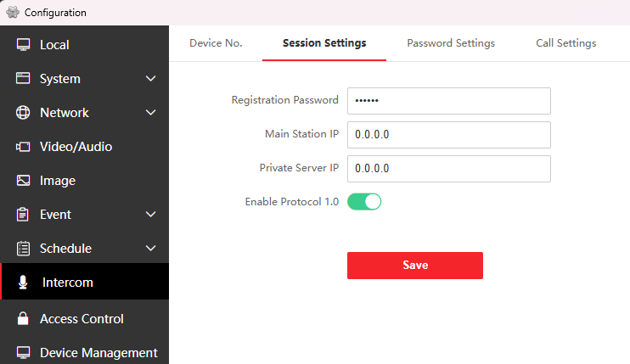Image resolution: width=630 pixels, height=364 pixels.
Task: Expand the Event section chevron
Action: pyautogui.click(x=151, y=215)
